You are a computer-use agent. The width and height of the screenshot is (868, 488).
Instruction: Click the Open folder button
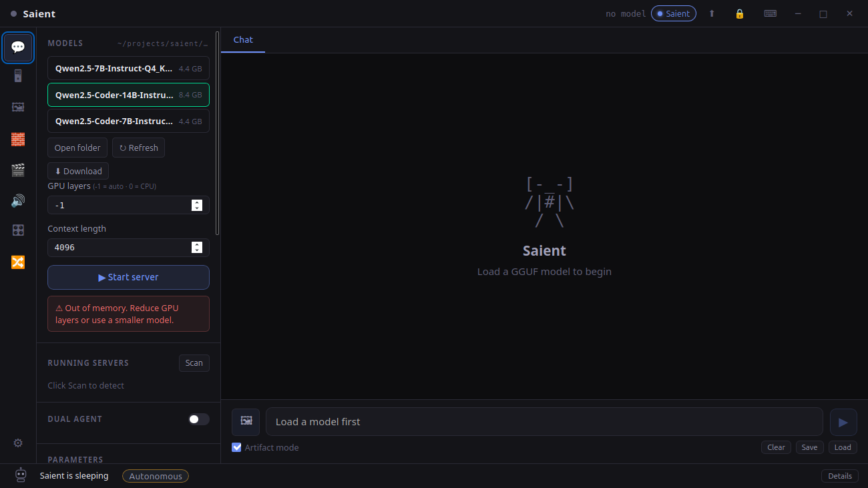(77, 148)
